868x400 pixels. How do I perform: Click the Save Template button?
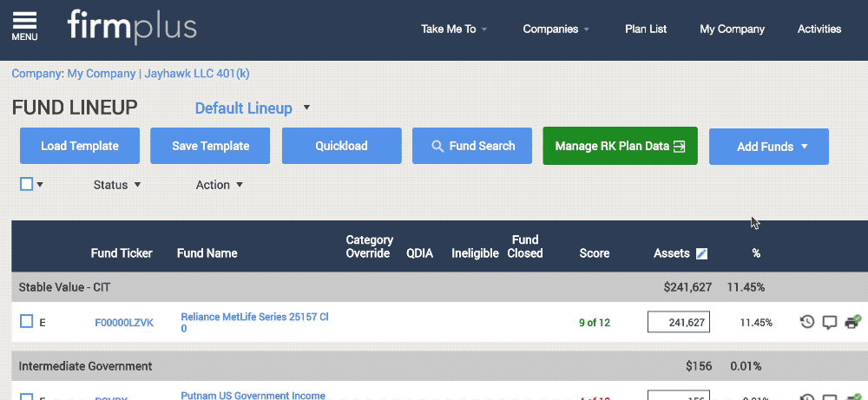(x=210, y=146)
